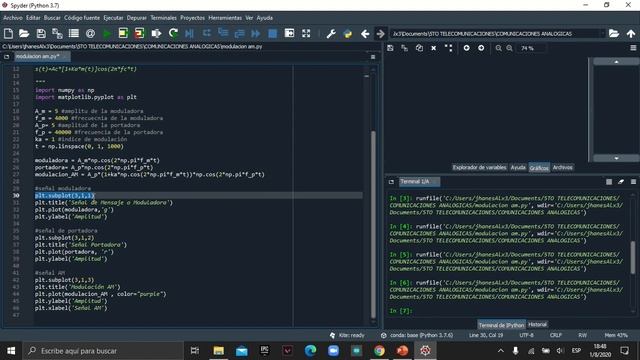Browse editor tabs button
This screenshot has height=360, width=640.
[x=7, y=57]
